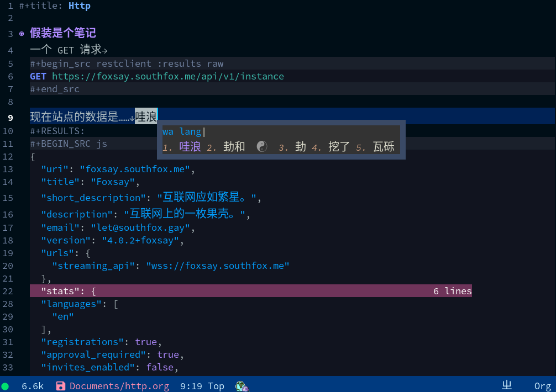The height and width of the screenshot is (392, 556).
Task: Click the heading bullet beside 假装是个笔记
Action: click(x=22, y=34)
